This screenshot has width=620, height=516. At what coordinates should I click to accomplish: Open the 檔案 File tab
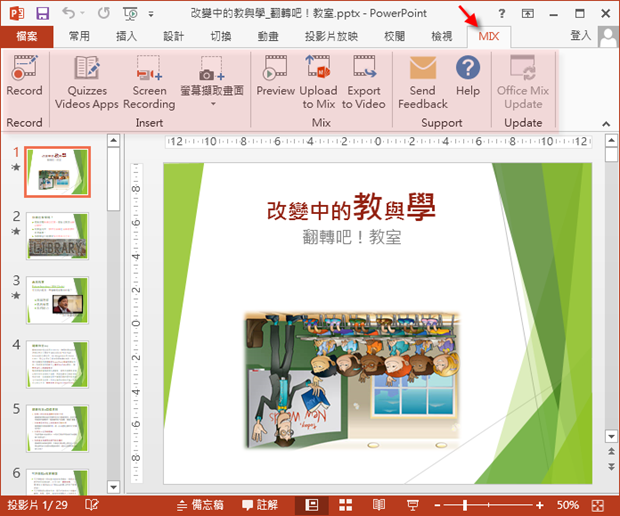click(x=27, y=36)
